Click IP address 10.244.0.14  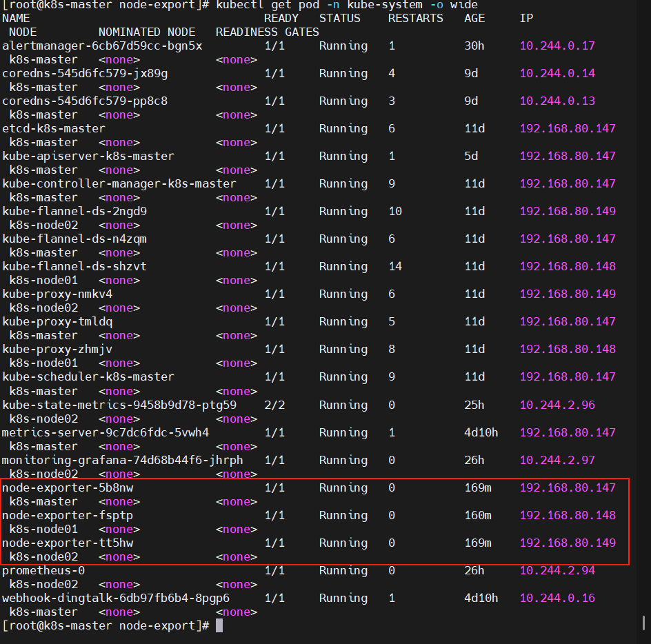(x=557, y=74)
